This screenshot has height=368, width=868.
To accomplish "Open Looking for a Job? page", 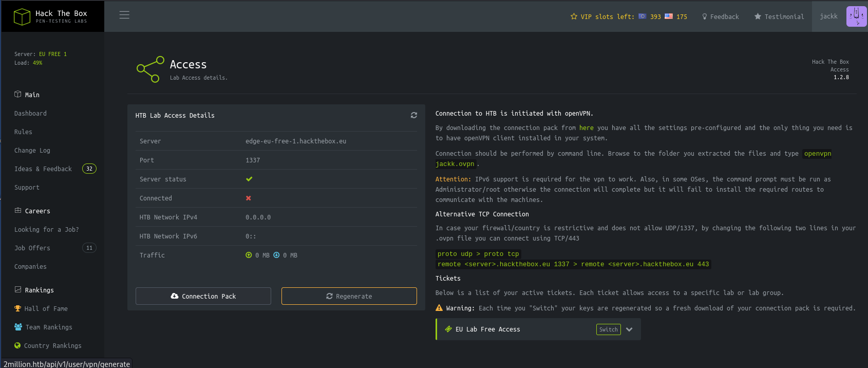I will pyautogui.click(x=47, y=229).
